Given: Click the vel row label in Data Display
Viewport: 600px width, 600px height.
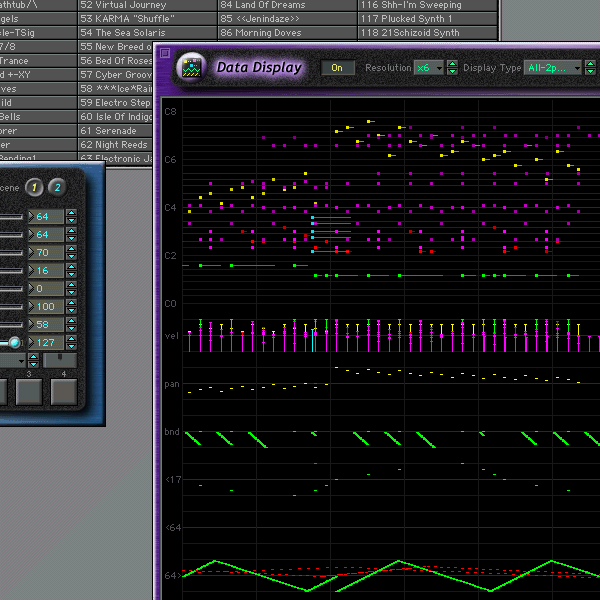Looking at the screenshot, I should (171, 336).
